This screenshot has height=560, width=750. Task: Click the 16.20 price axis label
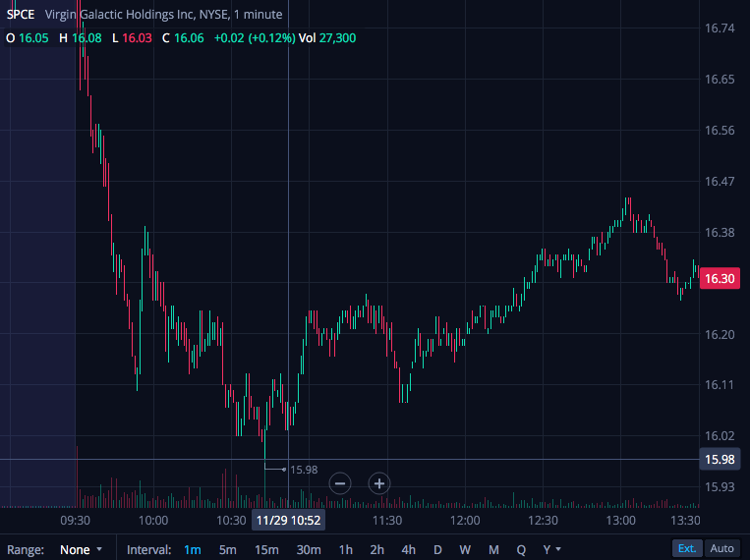point(720,334)
